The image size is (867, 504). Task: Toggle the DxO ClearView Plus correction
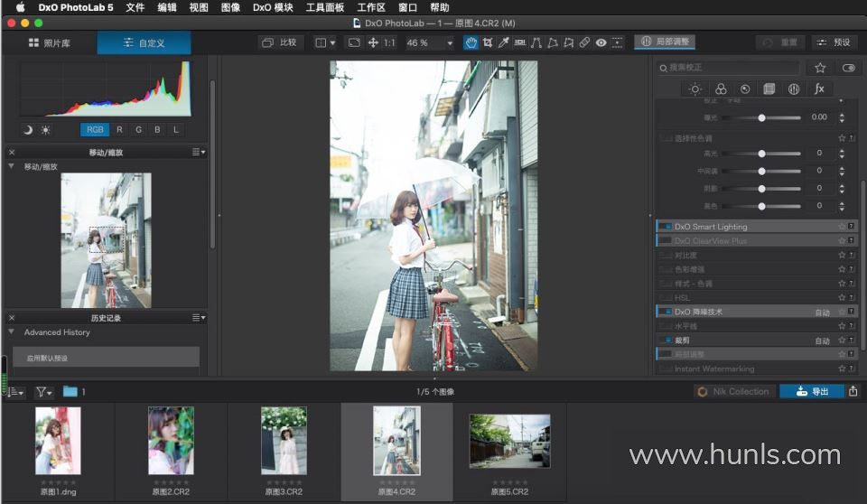666,240
